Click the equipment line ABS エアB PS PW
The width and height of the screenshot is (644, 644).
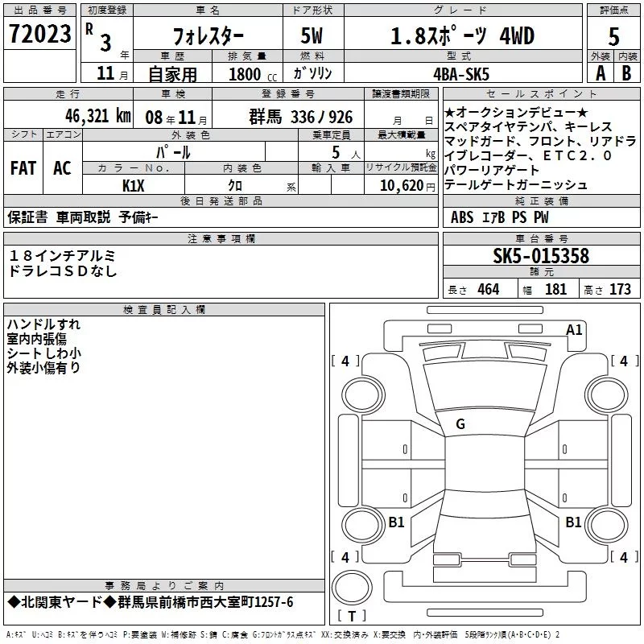coord(499,217)
